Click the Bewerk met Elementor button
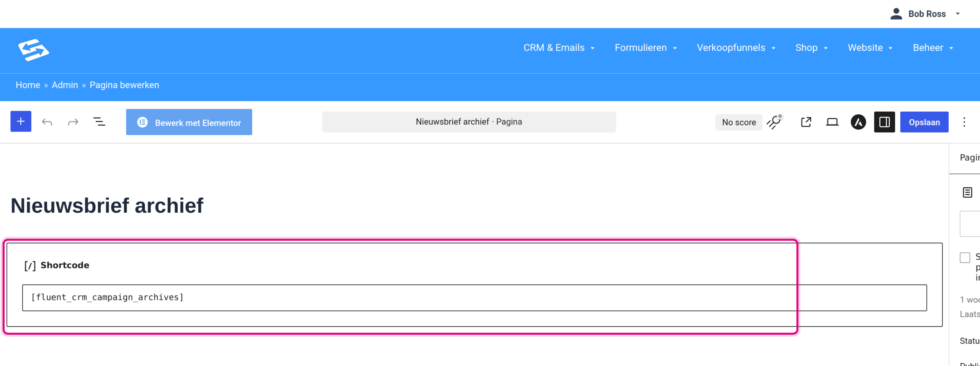 (189, 122)
